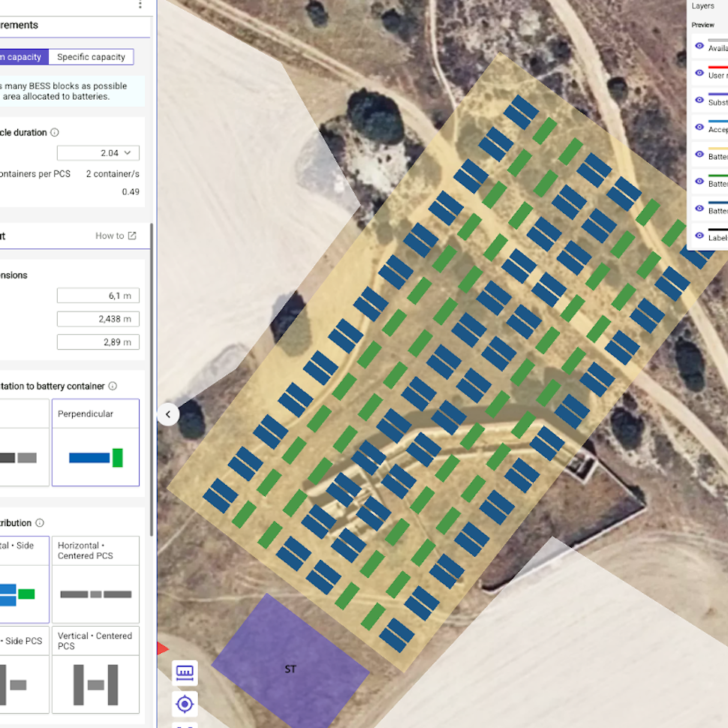Click info icon beside battery container orientation
Screen dimensions: 728x728
(x=113, y=387)
